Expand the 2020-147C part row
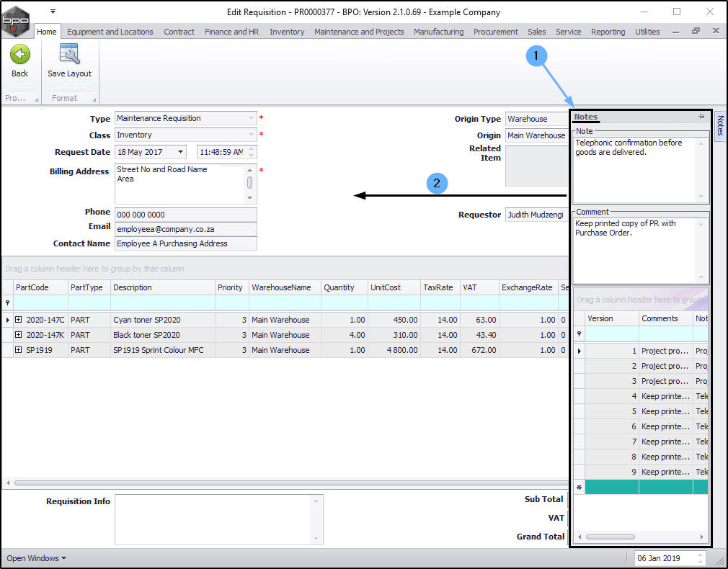 click(18, 320)
